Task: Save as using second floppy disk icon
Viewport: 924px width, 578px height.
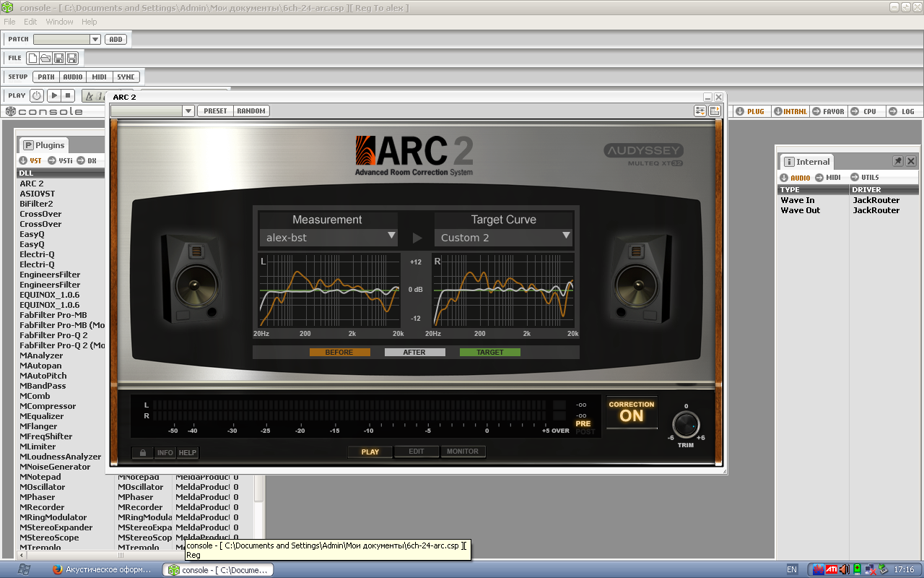Action: (71, 58)
